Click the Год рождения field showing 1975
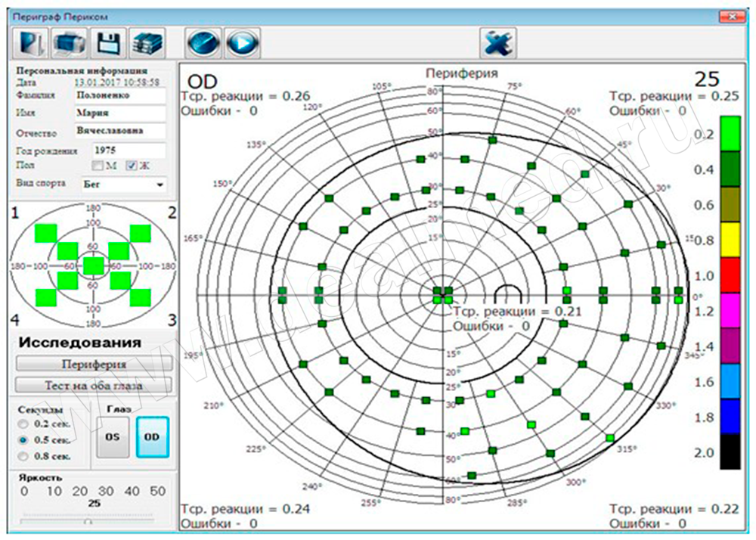Image resolution: width=756 pixels, height=540 pixels. [129, 150]
